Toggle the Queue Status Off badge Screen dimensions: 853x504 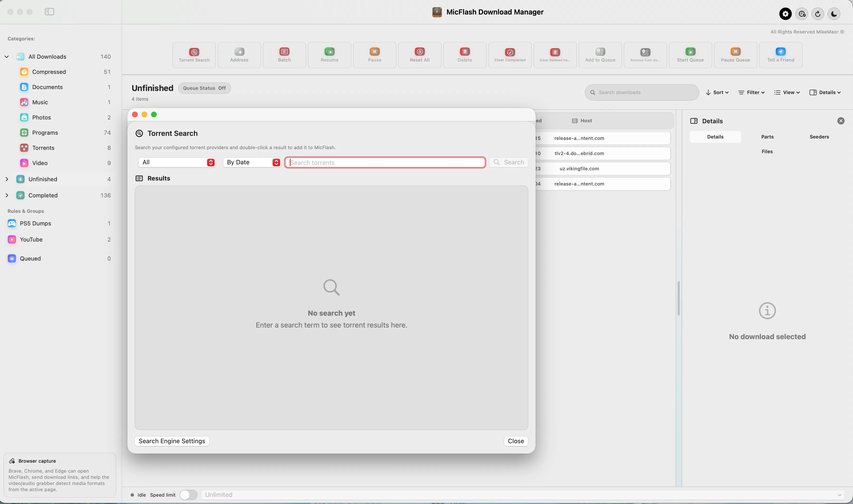(204, 88)
